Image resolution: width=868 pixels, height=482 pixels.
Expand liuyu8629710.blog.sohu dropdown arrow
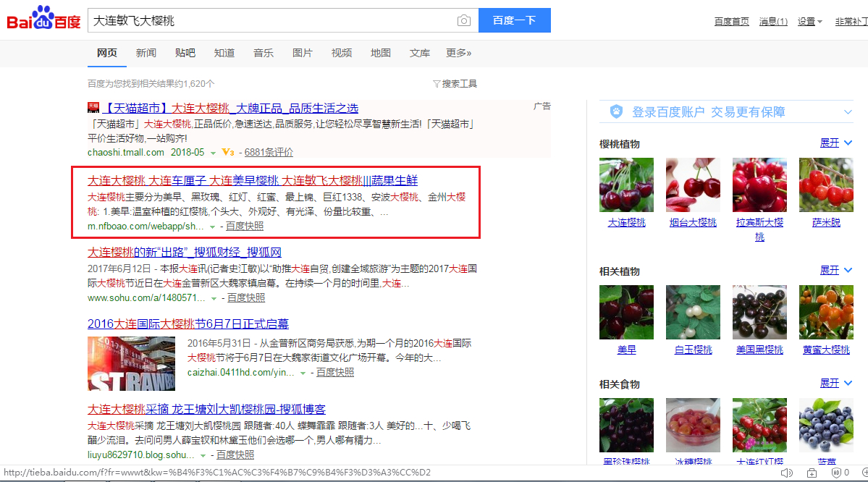pyautogui.click(x=203, y=456)
